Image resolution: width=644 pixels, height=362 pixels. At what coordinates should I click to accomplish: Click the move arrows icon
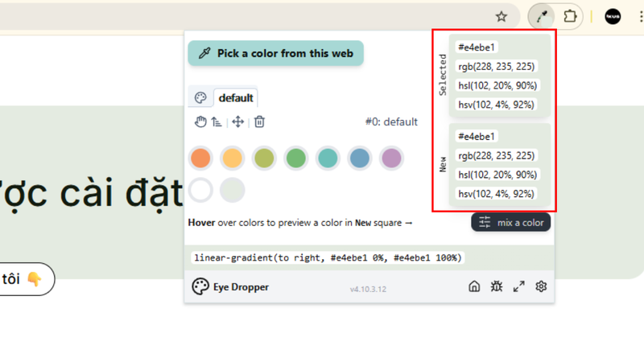coord(237,122)
